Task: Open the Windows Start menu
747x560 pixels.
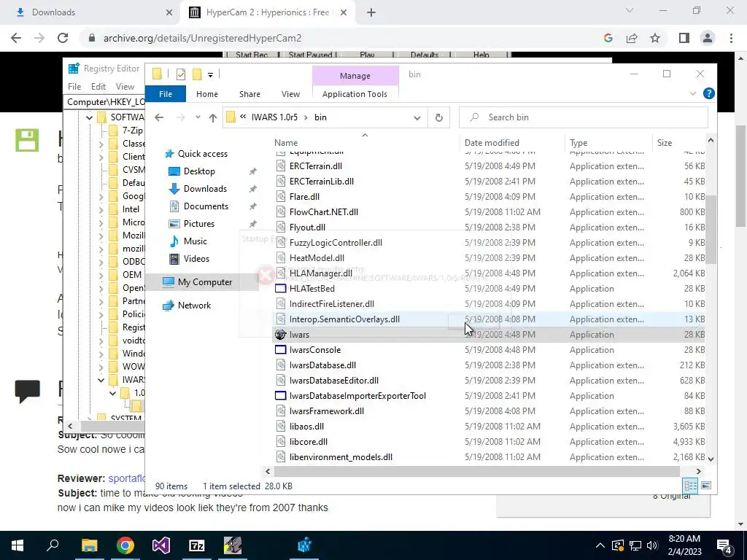Action: 18,545
